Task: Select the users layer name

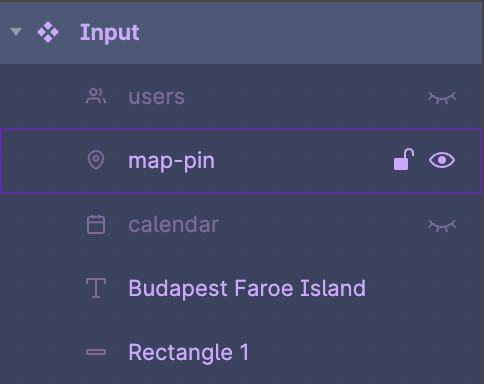Action: coord(156,97)
